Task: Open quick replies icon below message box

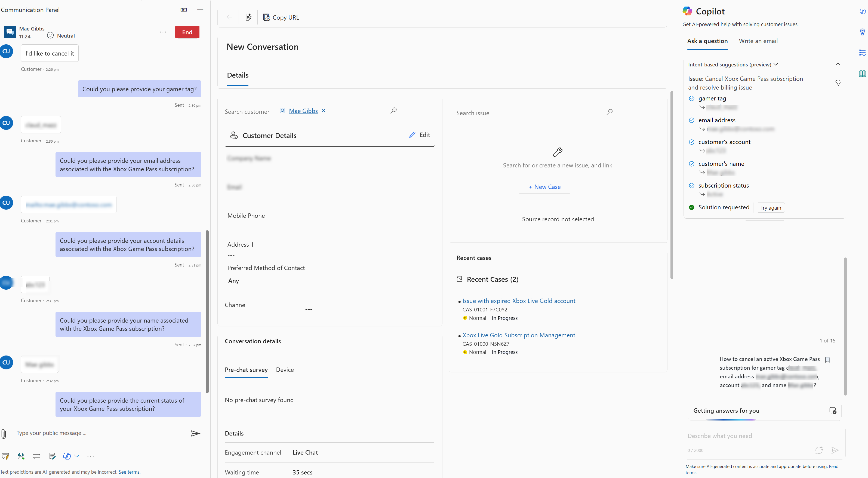Action: [5, 456]
